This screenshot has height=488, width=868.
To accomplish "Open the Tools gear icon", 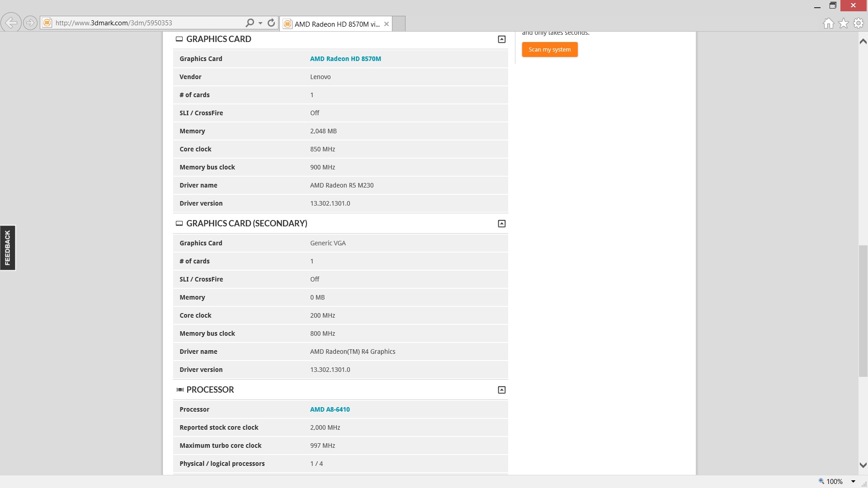I will coord(859,23).
